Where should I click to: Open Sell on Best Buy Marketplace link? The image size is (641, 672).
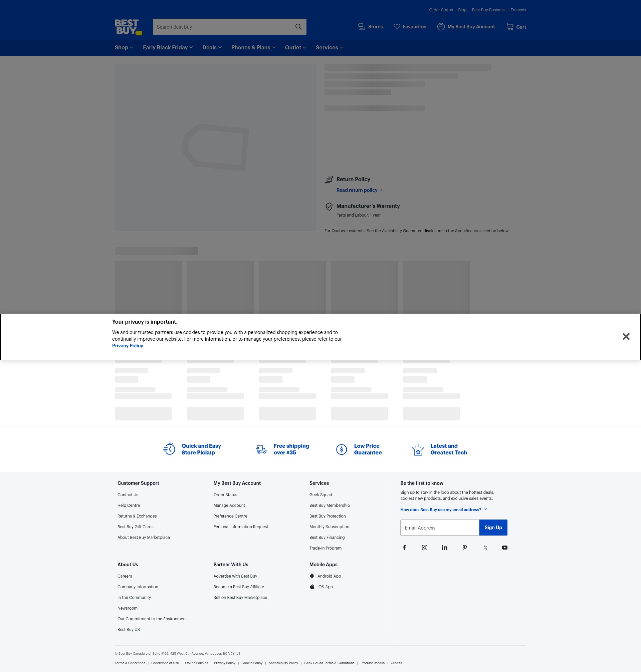pyautogui.click(x=240, y=598)
